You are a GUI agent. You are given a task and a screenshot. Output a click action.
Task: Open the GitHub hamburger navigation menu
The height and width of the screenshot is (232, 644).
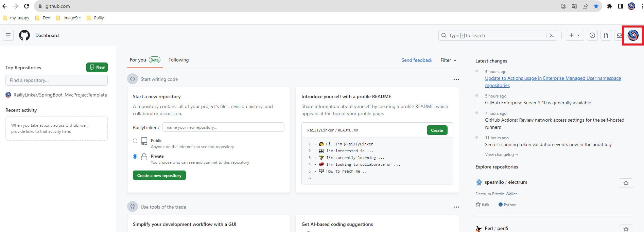[x=8, y=35]
